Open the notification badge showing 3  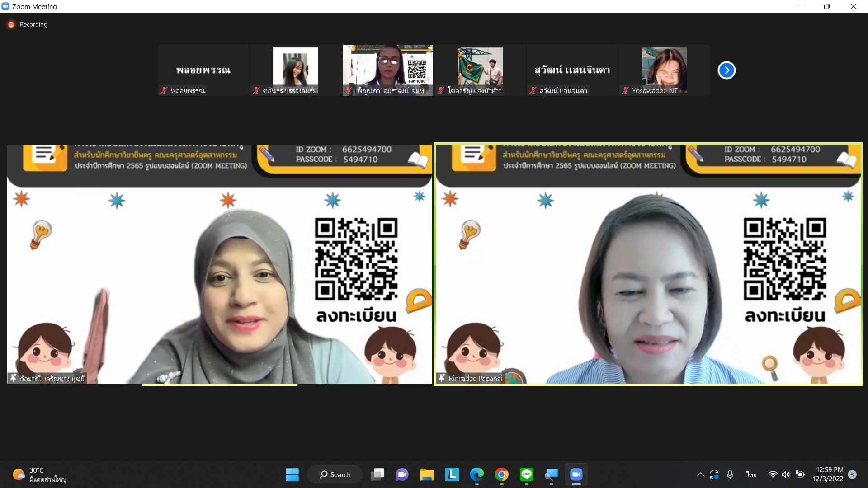[x=852, y=474]
